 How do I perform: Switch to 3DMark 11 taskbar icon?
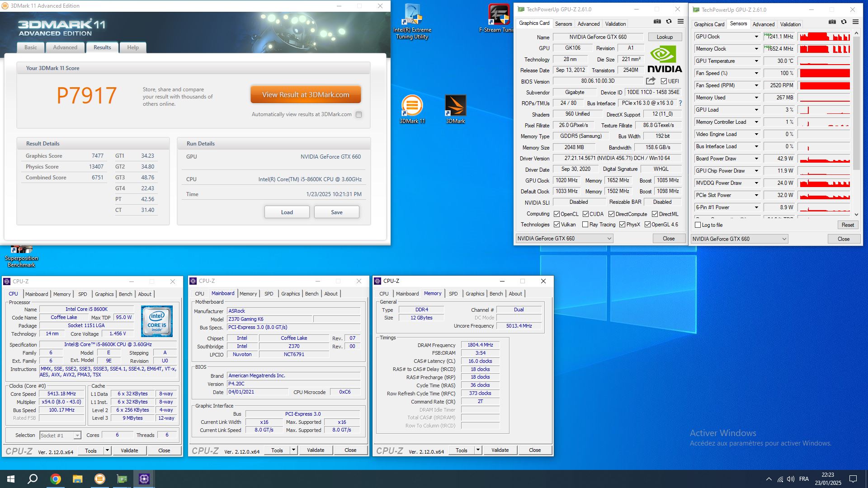pyautogui.click(x=100, y=479)
